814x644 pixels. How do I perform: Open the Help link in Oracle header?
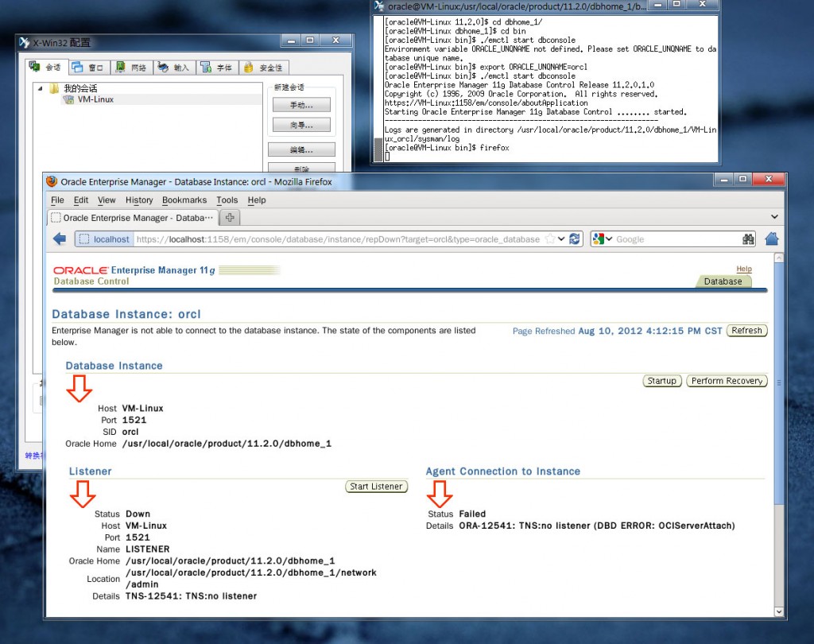744,269
